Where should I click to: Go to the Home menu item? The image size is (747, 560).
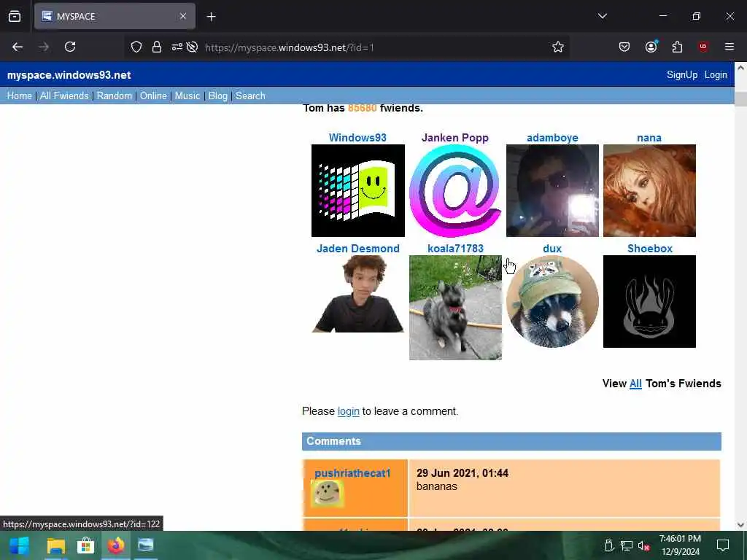pos(20,96)
